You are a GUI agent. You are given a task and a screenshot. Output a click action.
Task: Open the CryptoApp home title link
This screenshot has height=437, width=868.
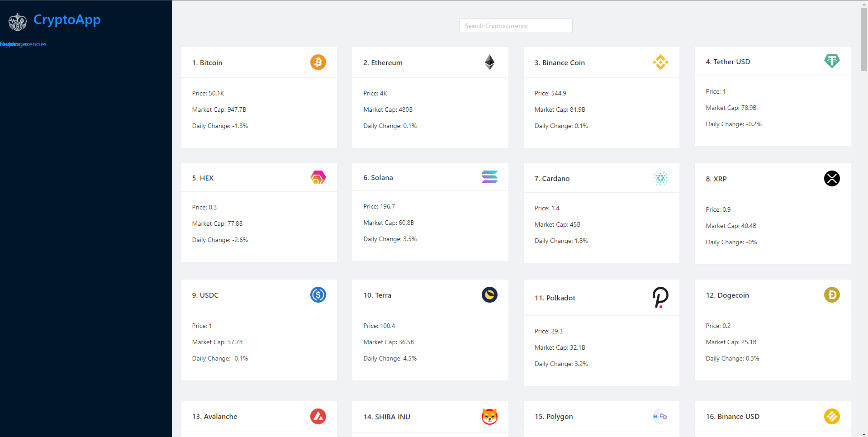[67, 19]
